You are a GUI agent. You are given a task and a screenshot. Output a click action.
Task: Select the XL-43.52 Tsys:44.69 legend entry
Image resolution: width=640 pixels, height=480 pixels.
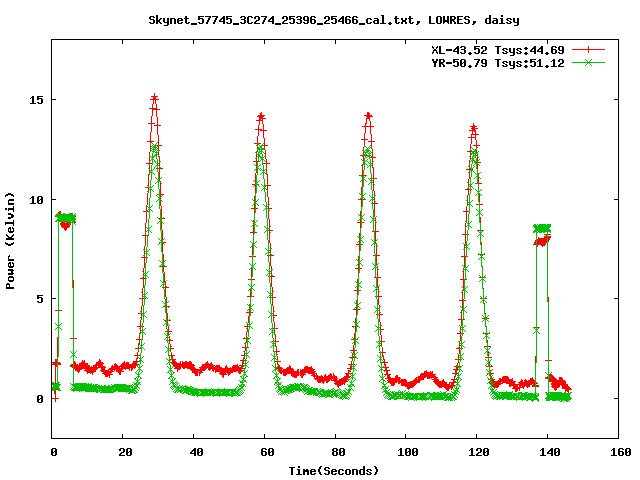(498, 50)
